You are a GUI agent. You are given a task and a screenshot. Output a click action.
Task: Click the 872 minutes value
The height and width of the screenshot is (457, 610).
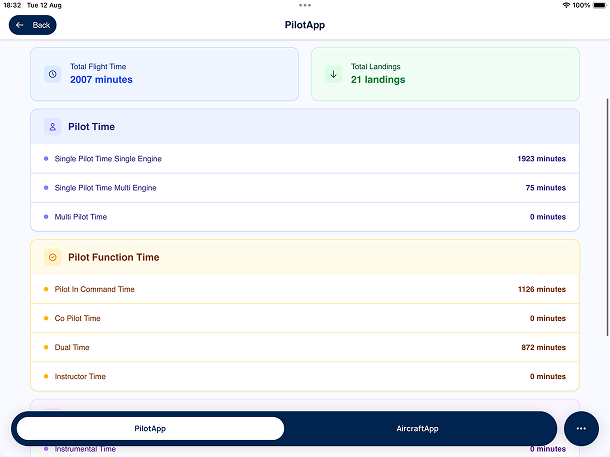543,347
